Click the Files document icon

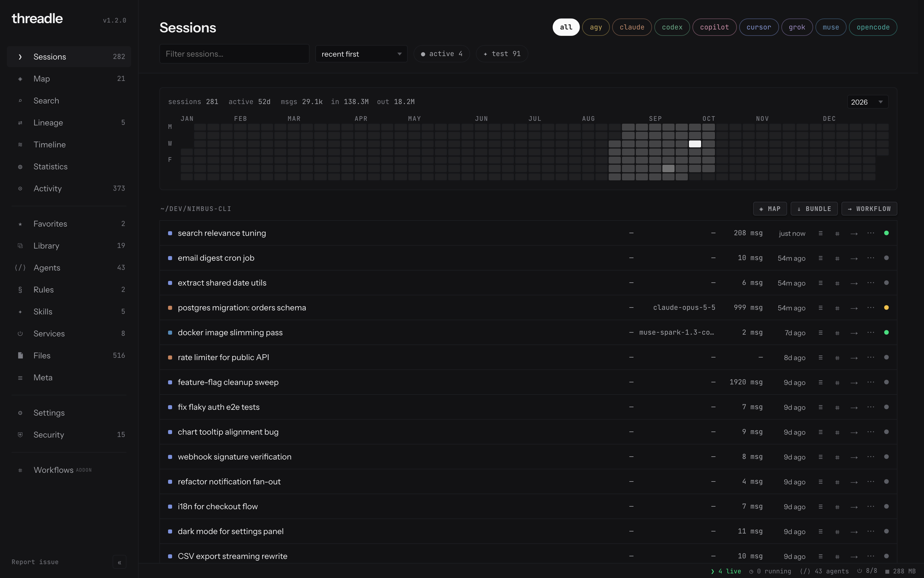pyautogui.click(x=20, y=355)
